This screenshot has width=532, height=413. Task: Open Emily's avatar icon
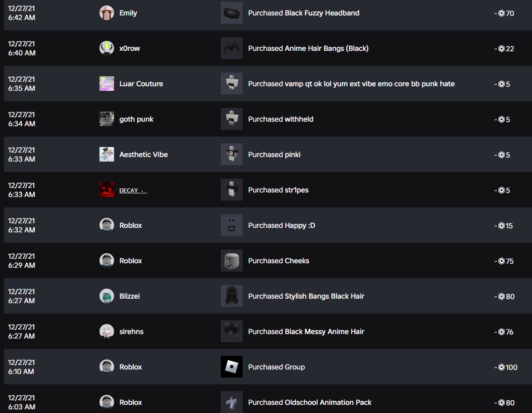pyautogui.click(x=106, y=13)
